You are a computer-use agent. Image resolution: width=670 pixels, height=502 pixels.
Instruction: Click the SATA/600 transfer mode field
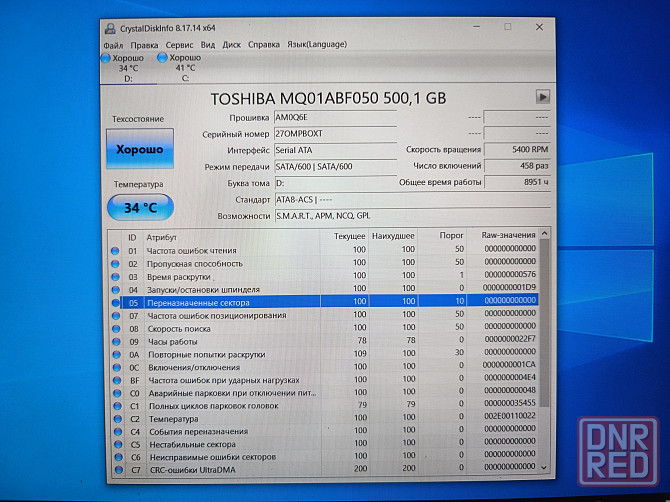(x=335, y=167)
